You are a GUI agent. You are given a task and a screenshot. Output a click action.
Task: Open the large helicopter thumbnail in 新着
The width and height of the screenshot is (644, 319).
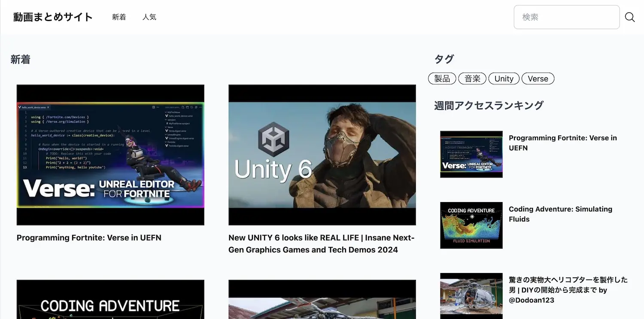click(322, 299)
